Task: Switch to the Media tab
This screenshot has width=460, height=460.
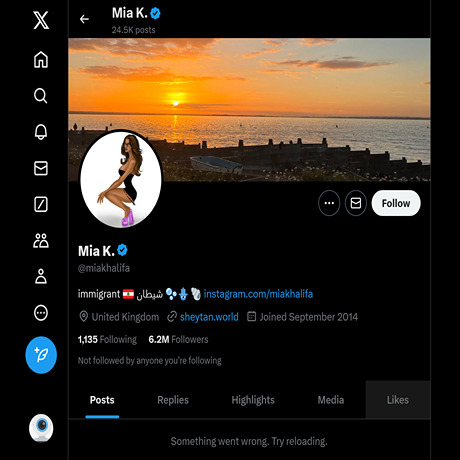Action: 331,400
